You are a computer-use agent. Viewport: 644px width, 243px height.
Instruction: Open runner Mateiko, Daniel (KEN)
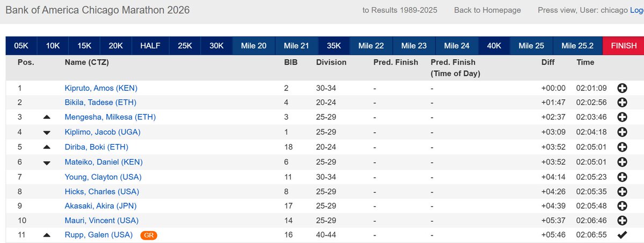[105, 162]
